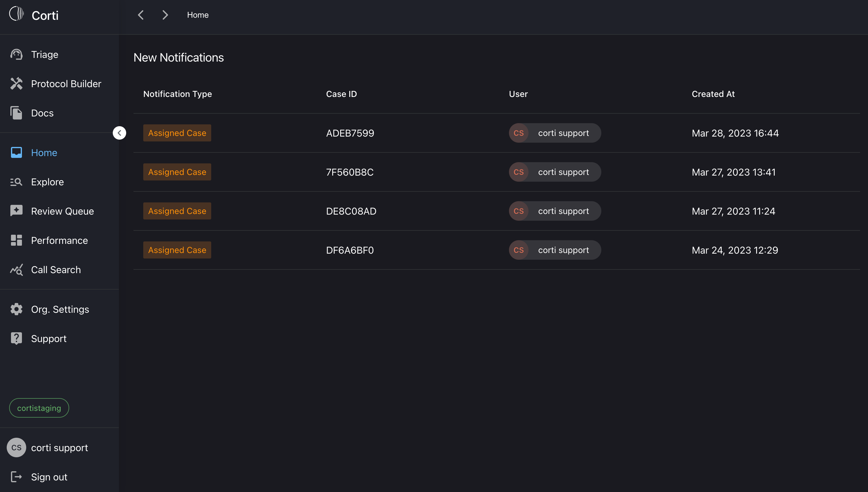Click the Docs pages icon
Image resolution: width=868 pixels, height=492 pixels.
pos(16,113)
